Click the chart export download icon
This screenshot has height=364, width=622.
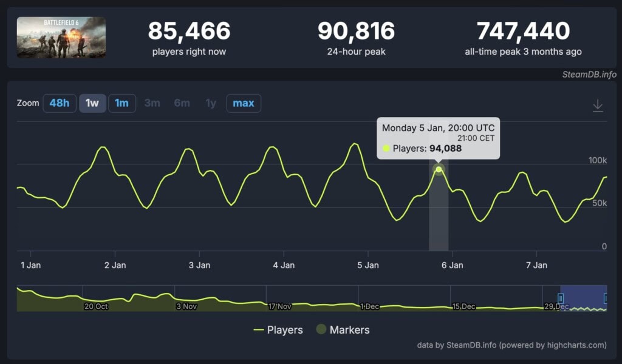(598, 106)
